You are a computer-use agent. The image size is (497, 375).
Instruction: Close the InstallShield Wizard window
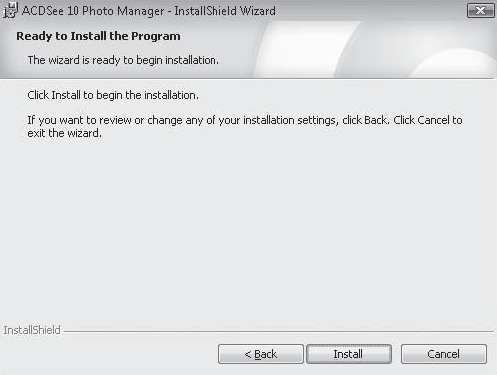tap(480, 11)
